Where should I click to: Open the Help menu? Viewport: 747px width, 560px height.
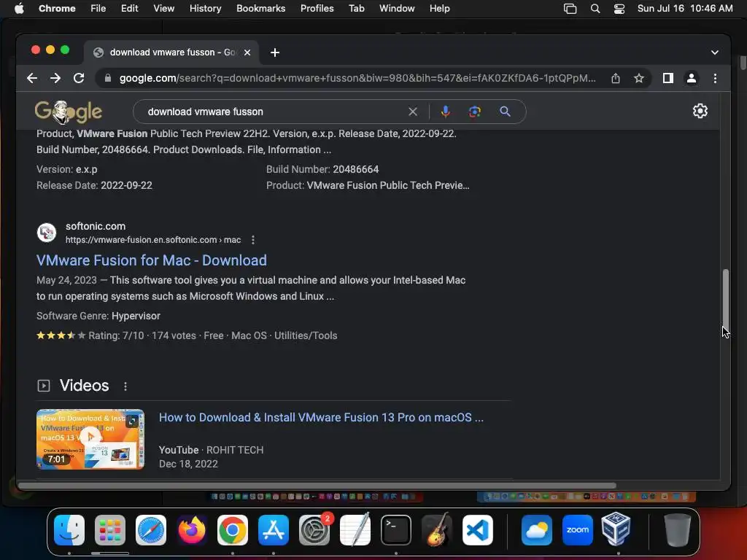[439, 9]
